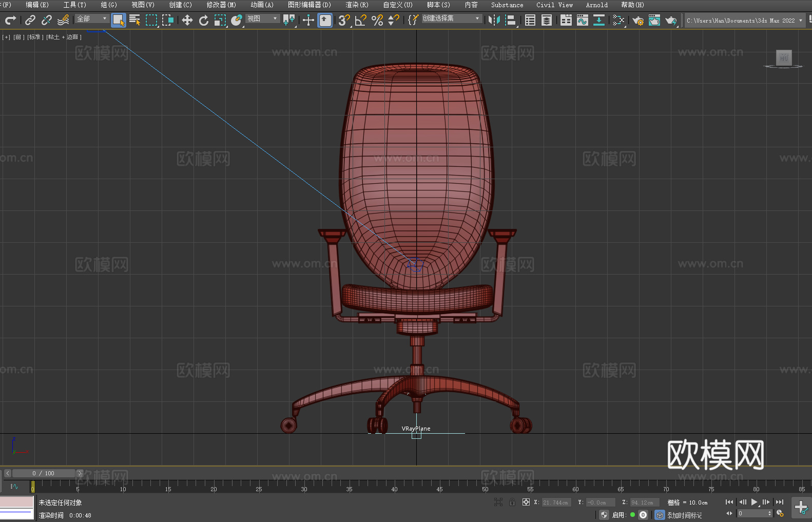This screenshot has height=522, width=812.
Task: Open Render Setup teapot icon
Action: click(x=638, y=20)
